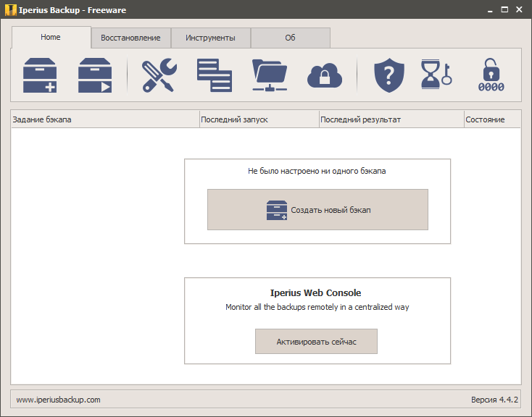Click the run backup job icon

click(x=95, y=75)
